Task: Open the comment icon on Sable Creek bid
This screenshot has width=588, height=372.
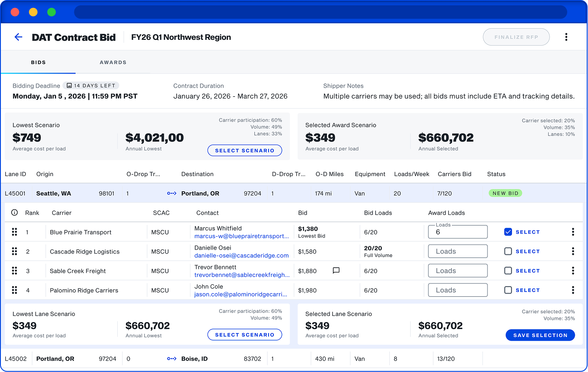Action: point(336,271)
